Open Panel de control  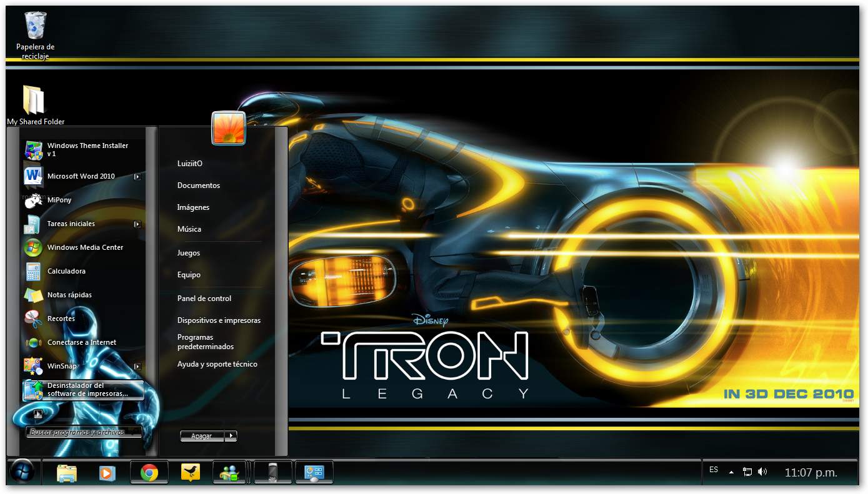tap(204, 299)
